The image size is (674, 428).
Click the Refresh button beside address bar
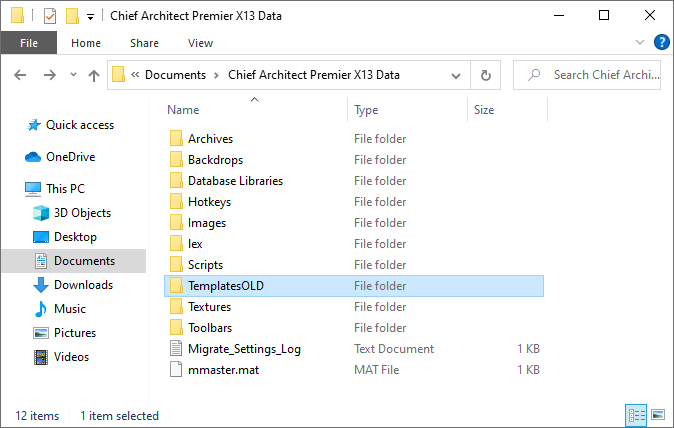point(486,75)
